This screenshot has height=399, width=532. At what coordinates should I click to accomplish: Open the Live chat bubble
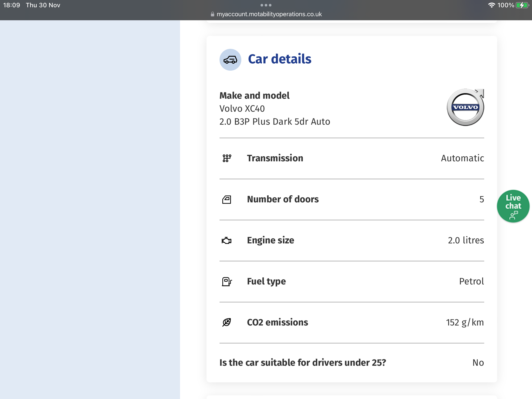coord(513,206)
